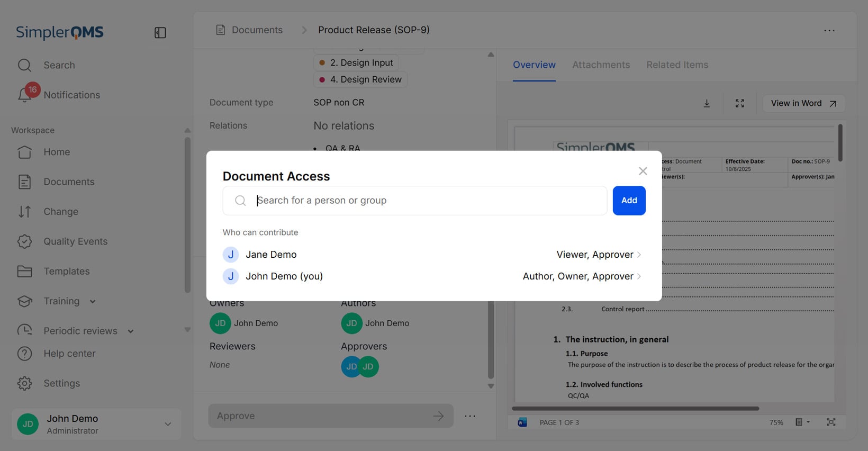
Task: Click the author John Demo avatar
Action: [351, 323]
